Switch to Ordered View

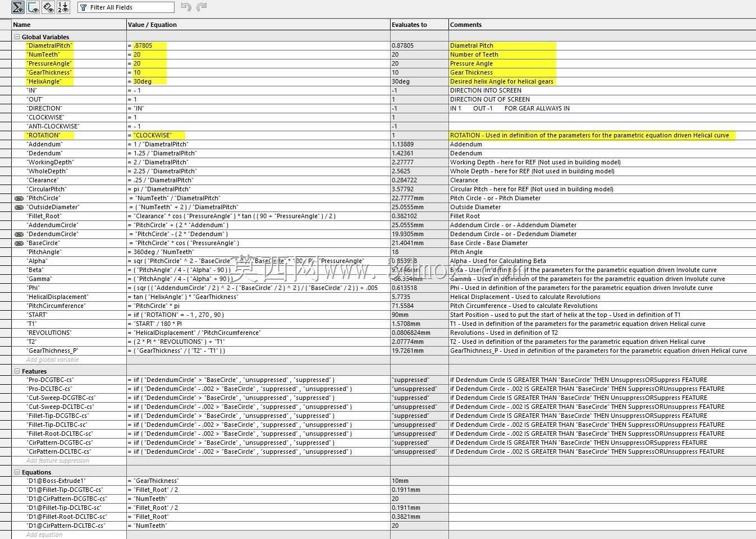(x=63, y=7)
